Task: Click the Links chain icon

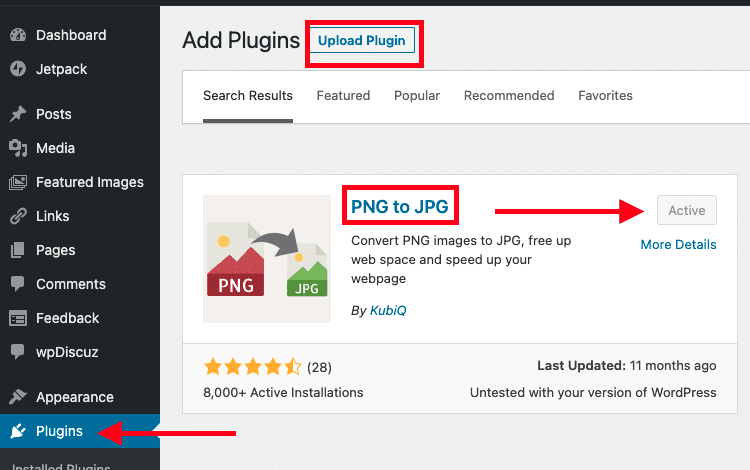Action: point(18,216)
